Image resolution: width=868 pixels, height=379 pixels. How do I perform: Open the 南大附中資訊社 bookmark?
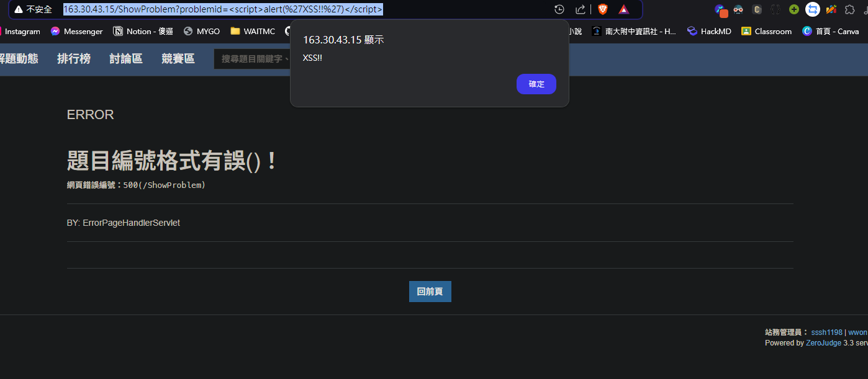coord(634,31)
